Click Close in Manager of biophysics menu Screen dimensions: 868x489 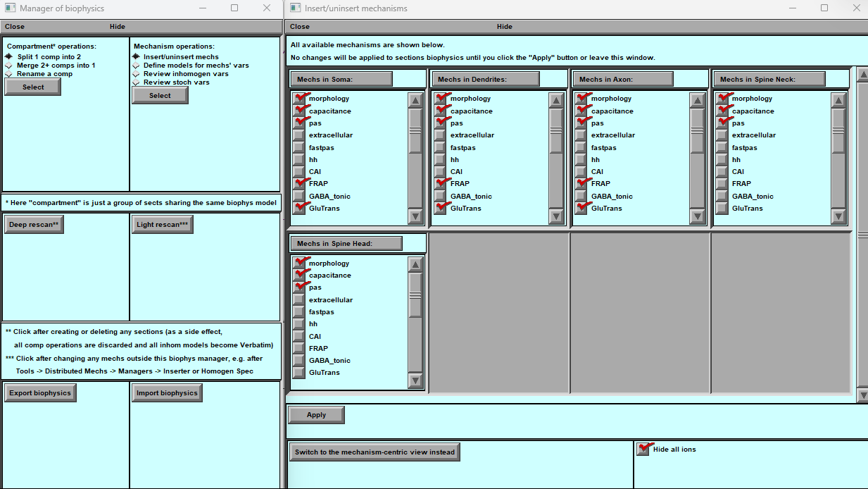point(15,27)
